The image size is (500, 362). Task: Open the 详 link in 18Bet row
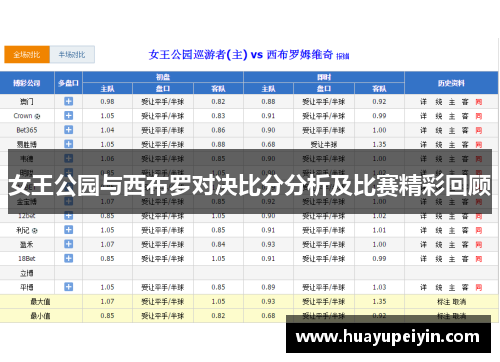[423, 259]
